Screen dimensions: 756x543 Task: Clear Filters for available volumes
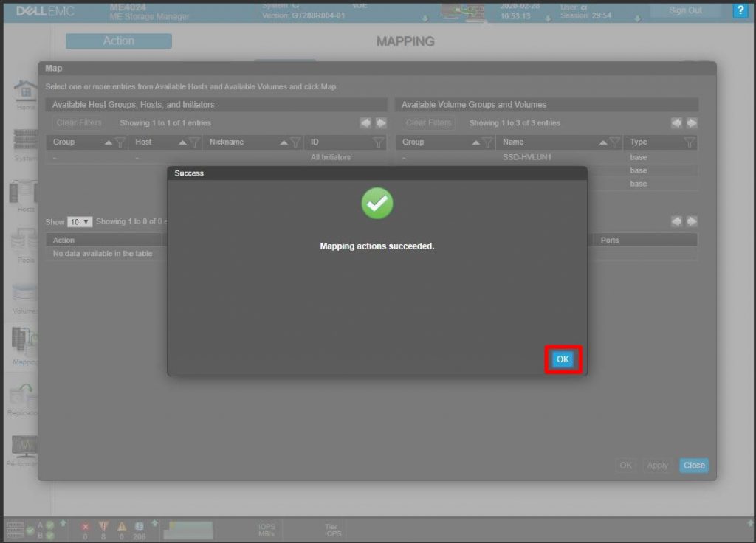pyautogui.click(x=428, y=123)
